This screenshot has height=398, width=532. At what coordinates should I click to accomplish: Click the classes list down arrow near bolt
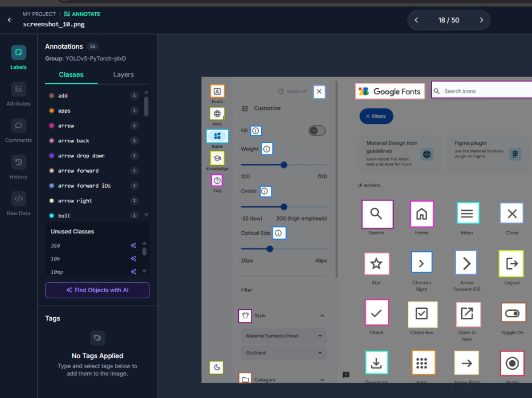click(x=146, y=215)
